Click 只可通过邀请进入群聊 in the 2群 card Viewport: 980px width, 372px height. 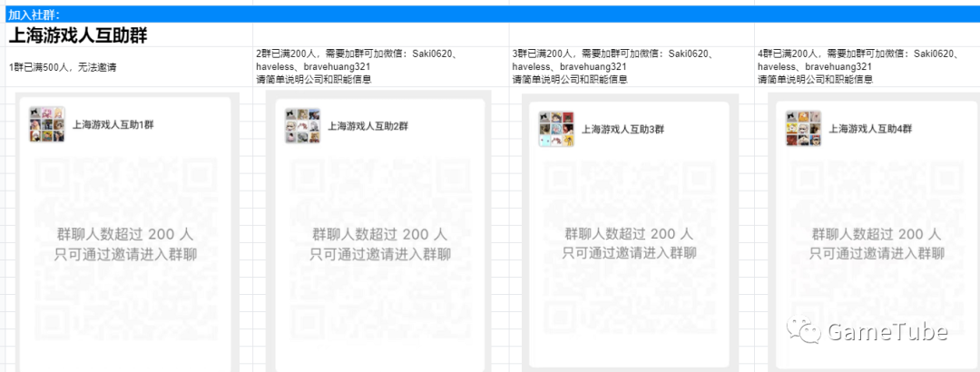[x=380, y=255]
